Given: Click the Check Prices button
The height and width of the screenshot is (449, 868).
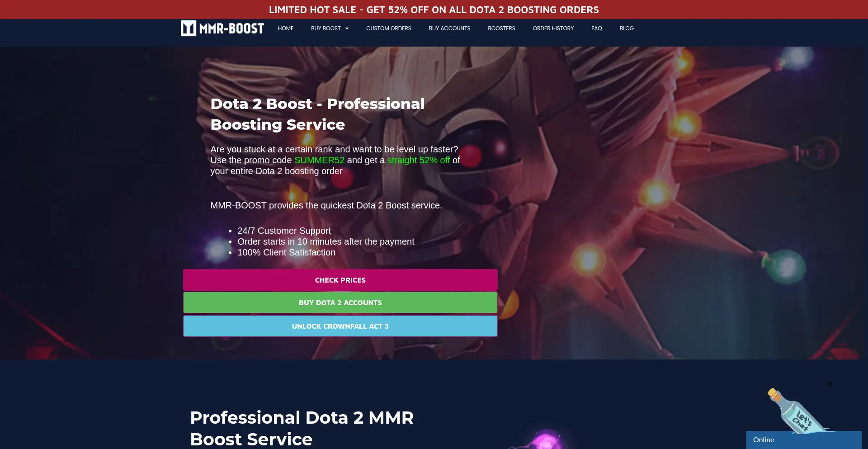Looking at the screenshot, I should [x=340, y=280].
